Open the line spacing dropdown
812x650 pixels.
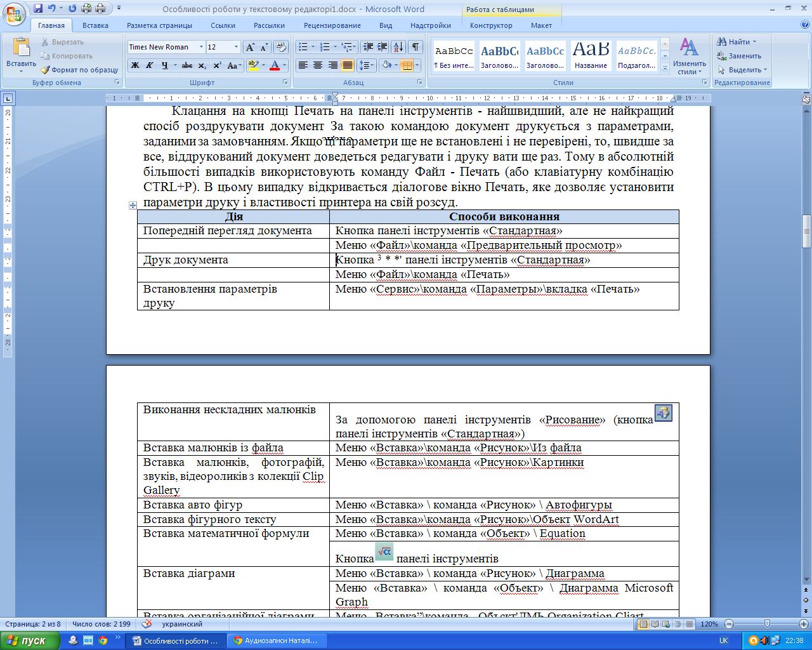pyautogui.click(x=367, y=65)
